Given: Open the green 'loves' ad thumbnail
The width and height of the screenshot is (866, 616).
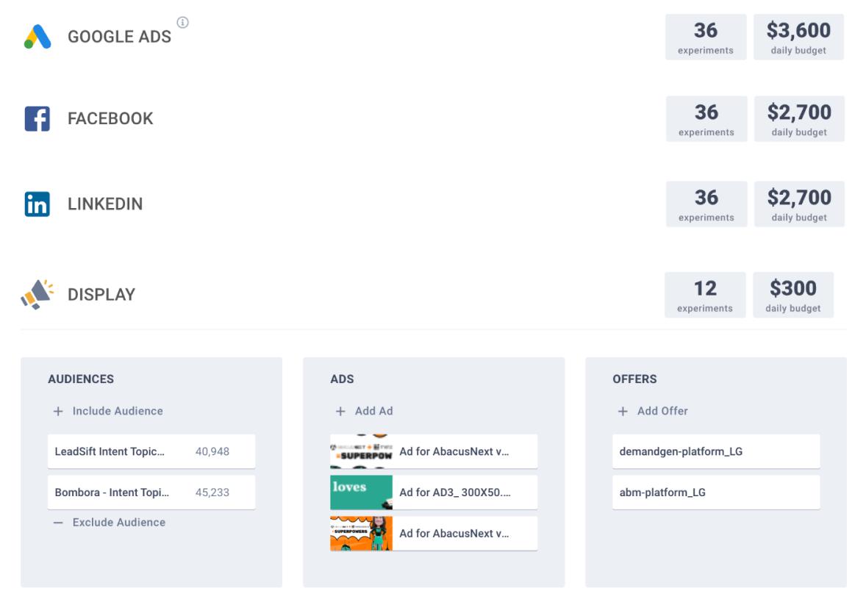Looking at the screenshot, I should click(x=361, y=493).
